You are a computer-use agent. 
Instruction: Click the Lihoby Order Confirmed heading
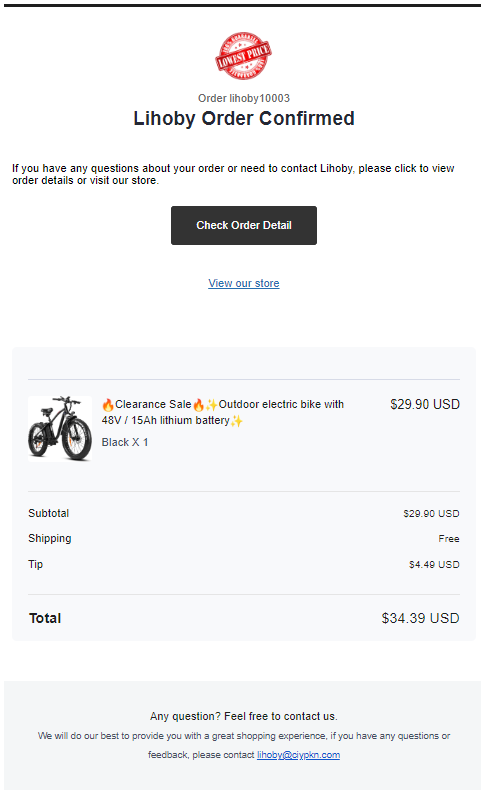click(244, 118)
